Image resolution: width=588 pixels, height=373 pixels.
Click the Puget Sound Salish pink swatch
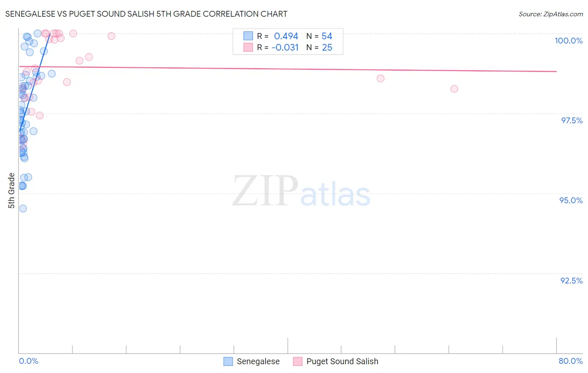coord(298,361)
